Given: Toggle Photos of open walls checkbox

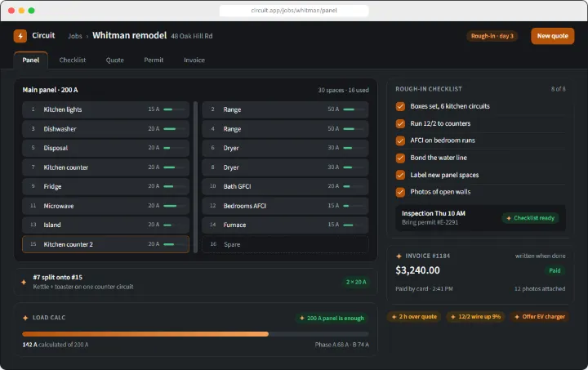Looking at the screenshot, I should 400,192.
